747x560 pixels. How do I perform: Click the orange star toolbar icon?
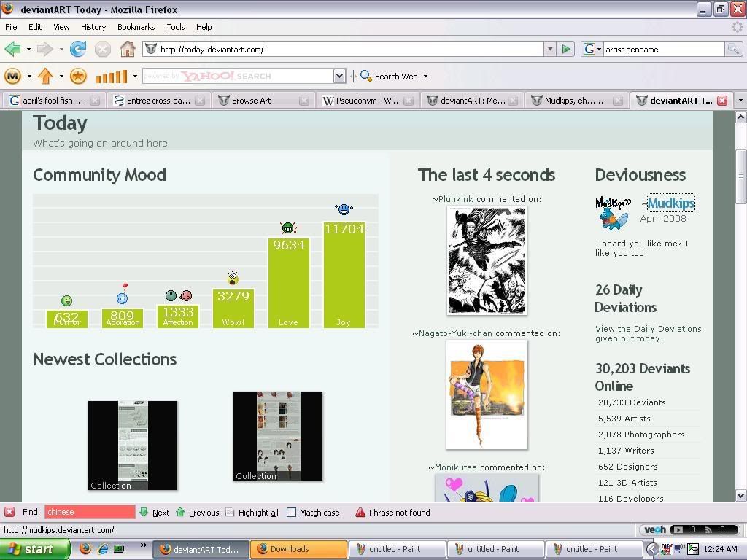point(78,76)
